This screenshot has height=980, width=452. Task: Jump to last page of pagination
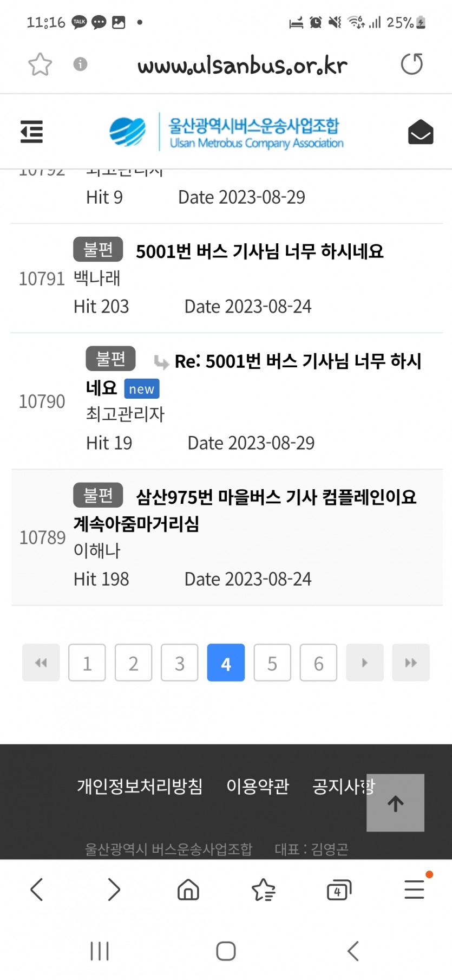click(x=411, y=663)
